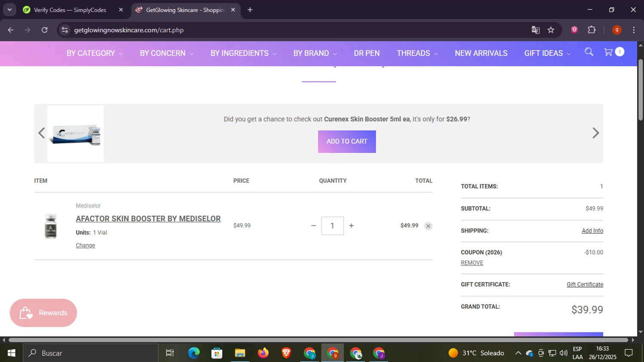The image size is (644, 362).
Task: Open the site search magnifier icon
Action: (589, 52)
